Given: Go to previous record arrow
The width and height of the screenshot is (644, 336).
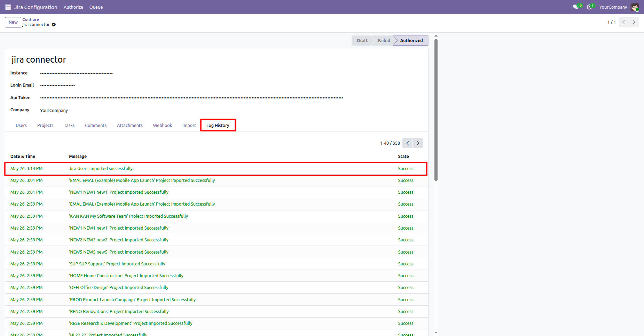Looking at the screenshot, I should (x=624, y=22).
